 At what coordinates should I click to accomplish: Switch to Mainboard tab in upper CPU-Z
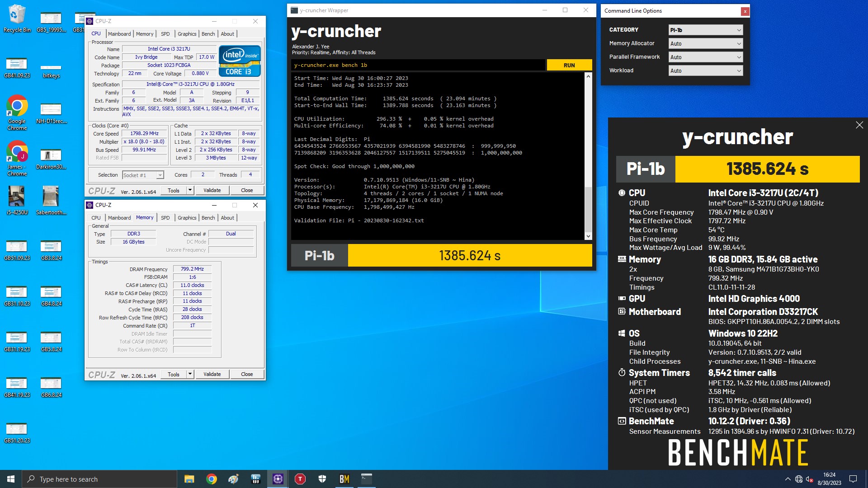[119, 34]
